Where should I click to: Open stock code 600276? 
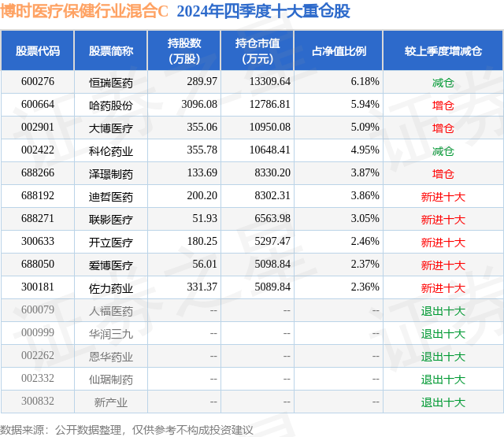coord(38,82)
